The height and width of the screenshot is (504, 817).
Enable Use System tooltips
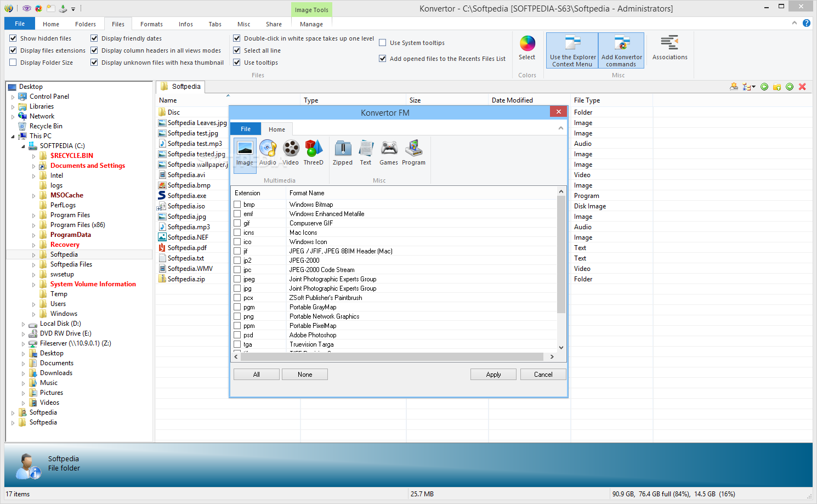coord(383,43)
